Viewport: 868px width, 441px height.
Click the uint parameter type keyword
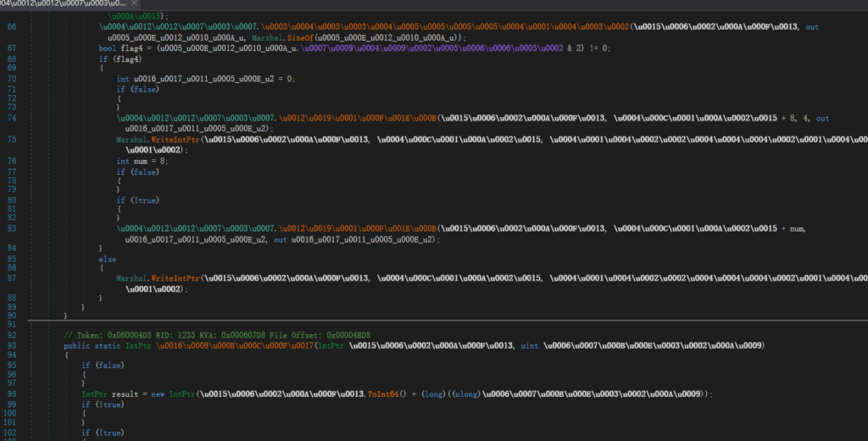(531, 345)
